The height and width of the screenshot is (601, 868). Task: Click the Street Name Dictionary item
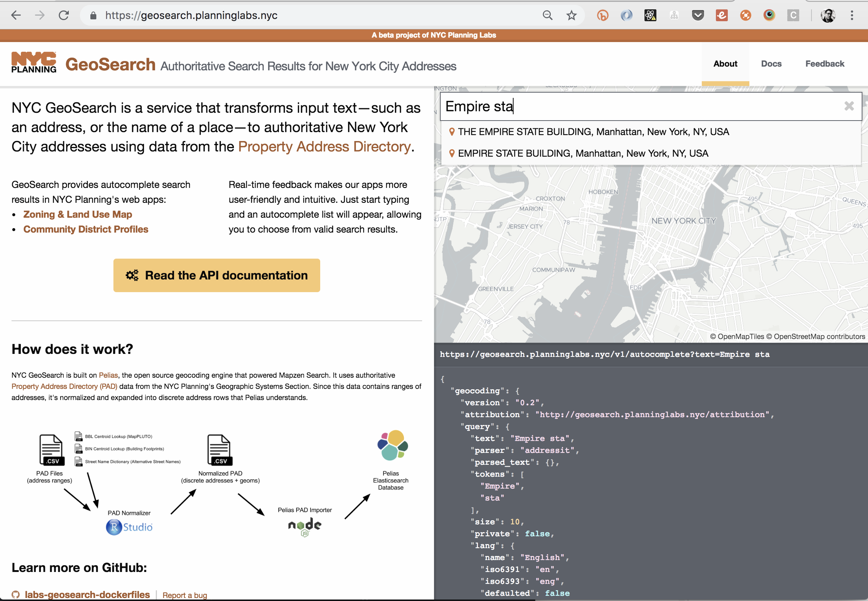tap(128, 462)
